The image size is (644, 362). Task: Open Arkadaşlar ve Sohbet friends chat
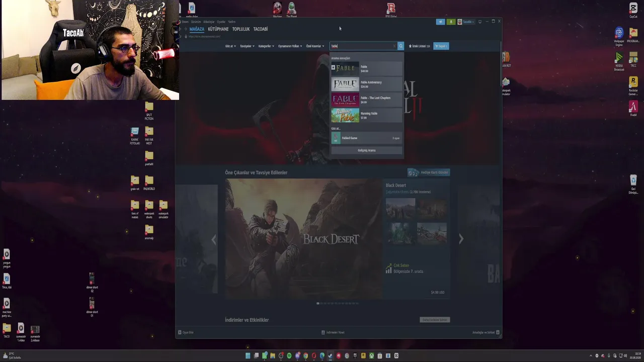pyautogui.click(x=486, y=332)
